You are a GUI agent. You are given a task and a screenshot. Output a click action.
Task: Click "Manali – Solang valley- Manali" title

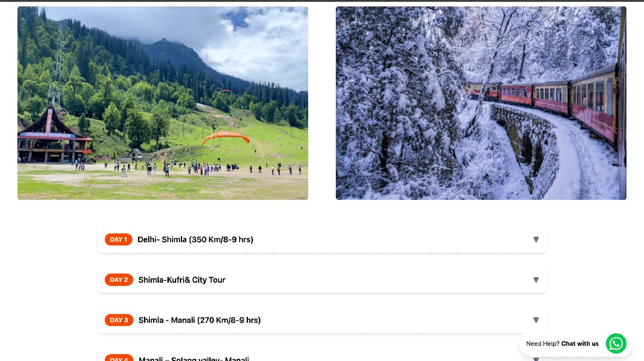[x=194, y=358]
